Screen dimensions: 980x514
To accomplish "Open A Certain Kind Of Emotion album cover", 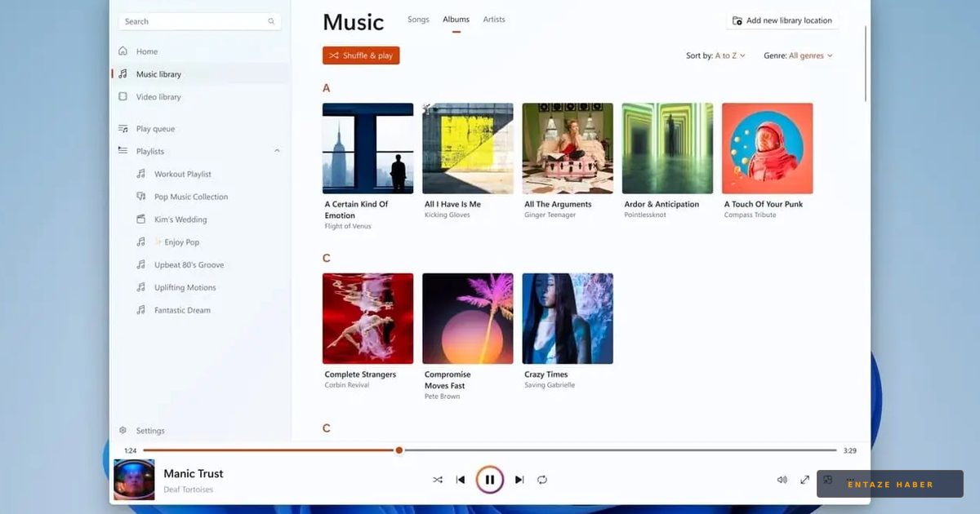I will (x=368, y=148).
